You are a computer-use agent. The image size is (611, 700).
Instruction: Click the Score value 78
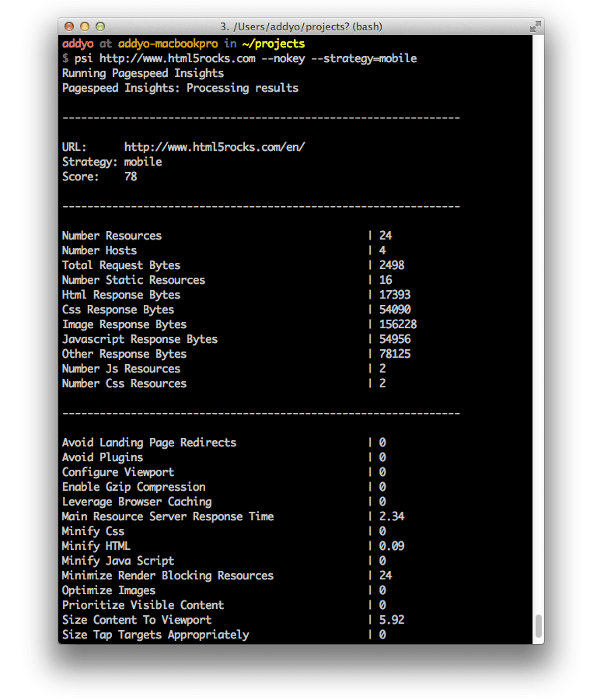(131, 177)
